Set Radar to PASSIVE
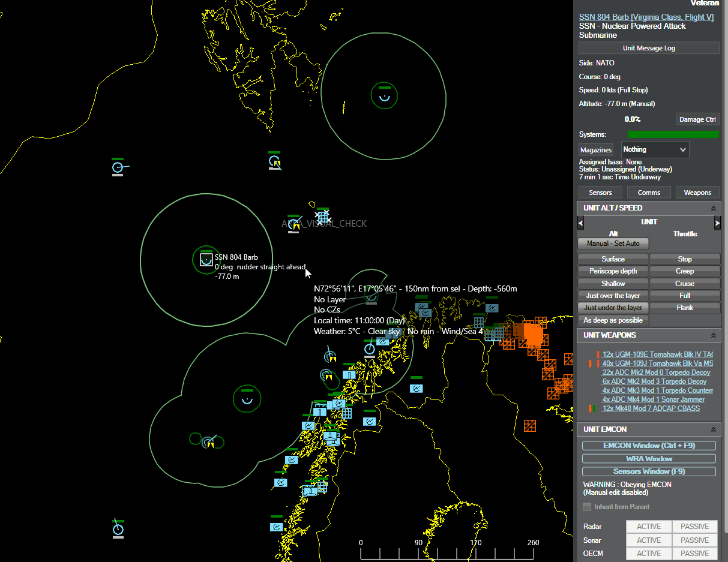 click(695, 527)
